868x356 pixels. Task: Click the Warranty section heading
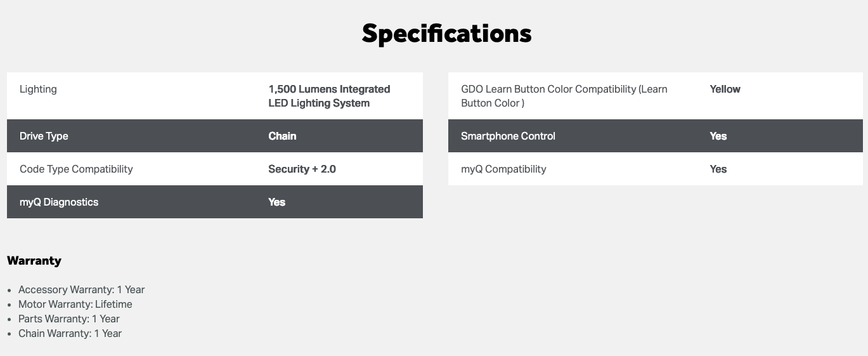click(34, 260)
